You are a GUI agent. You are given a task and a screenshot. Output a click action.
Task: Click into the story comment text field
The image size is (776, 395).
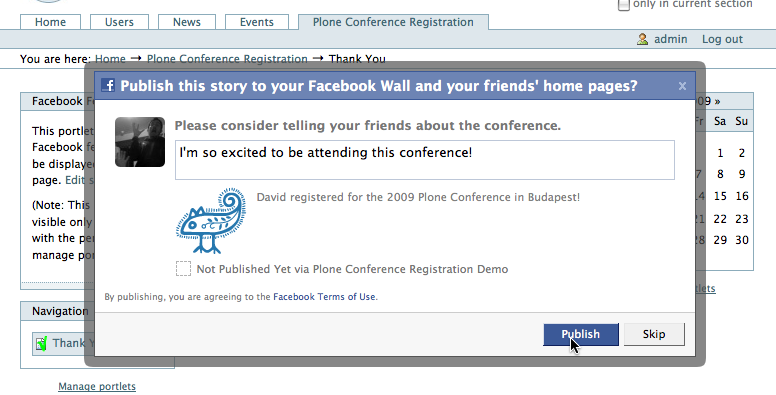[425, 160]
